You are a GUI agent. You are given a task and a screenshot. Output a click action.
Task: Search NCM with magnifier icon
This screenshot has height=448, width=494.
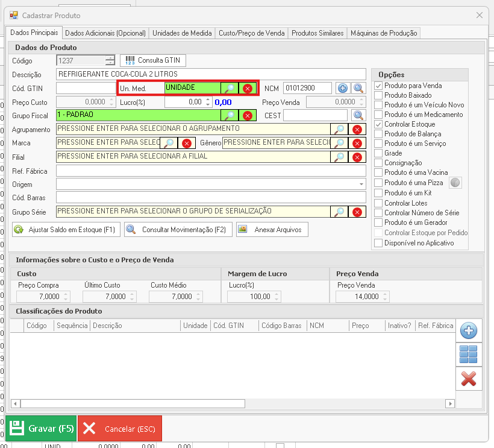tap(358, 88)
